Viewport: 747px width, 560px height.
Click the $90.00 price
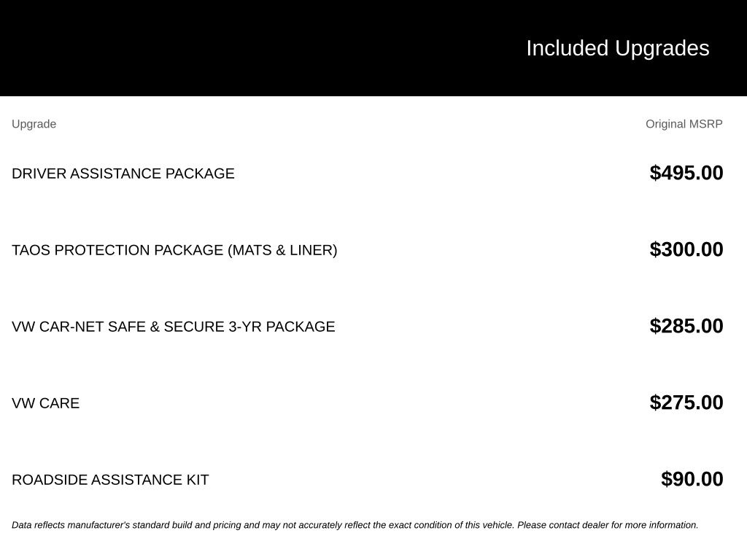point(692,479)
